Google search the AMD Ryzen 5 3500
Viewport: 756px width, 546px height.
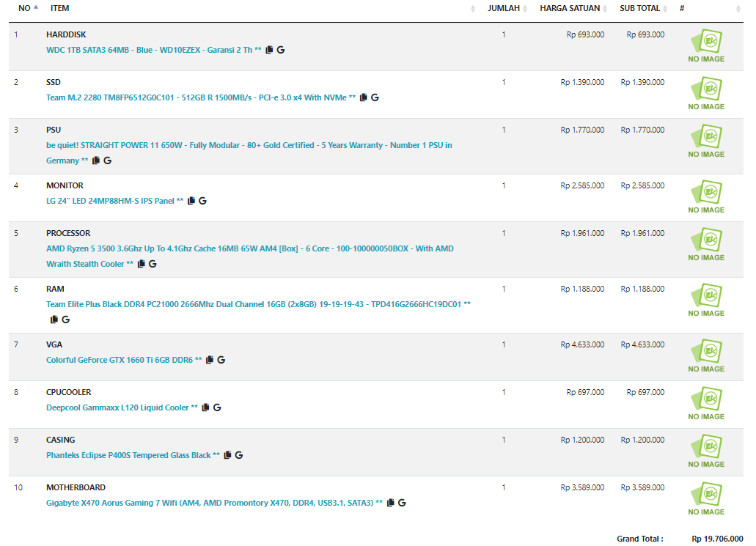point(153,264)
